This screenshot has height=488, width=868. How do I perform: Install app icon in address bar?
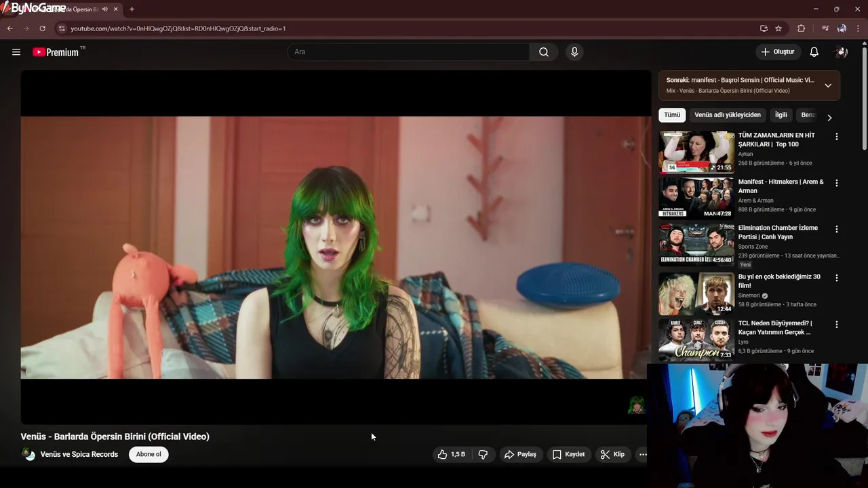point(764,28)
